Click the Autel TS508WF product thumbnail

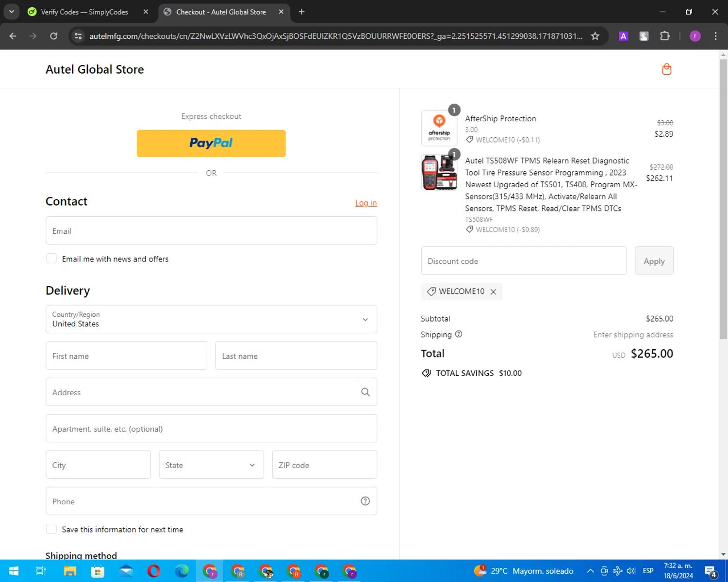click(x=439, y=173)
